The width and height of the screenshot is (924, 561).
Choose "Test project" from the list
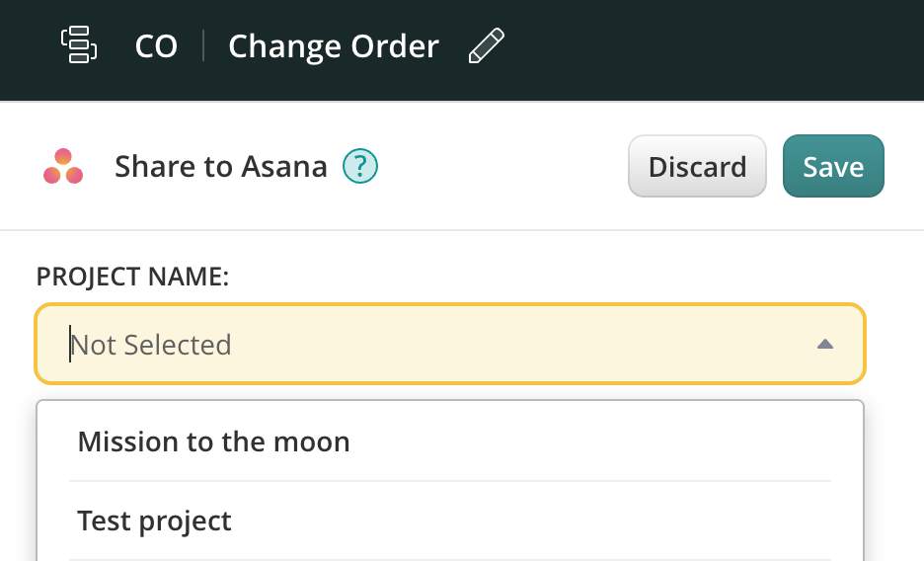(154, 521)
